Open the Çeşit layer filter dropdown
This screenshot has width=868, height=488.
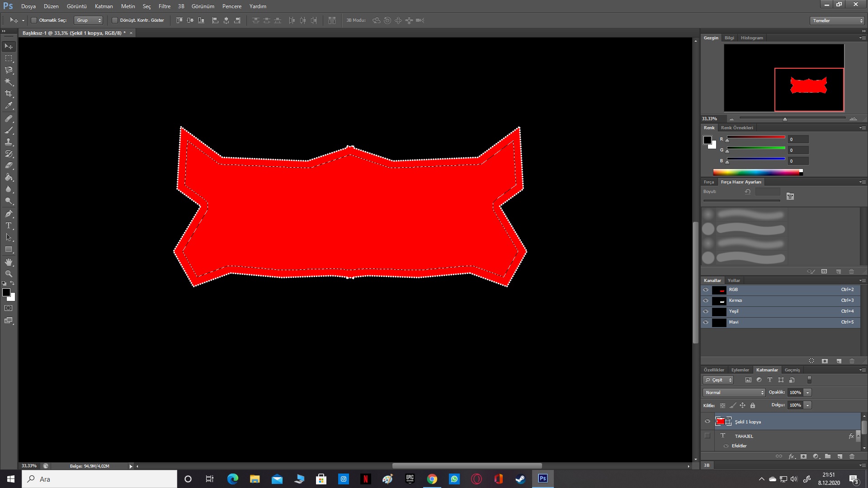click(718, 380)
